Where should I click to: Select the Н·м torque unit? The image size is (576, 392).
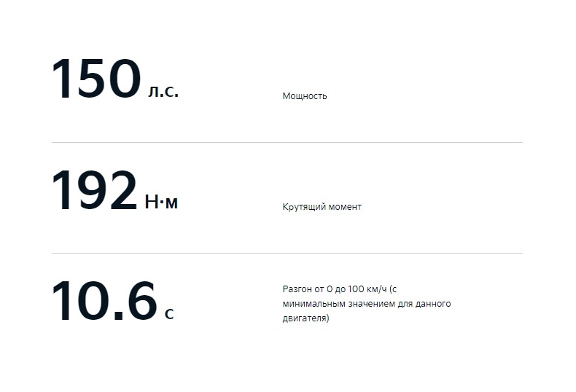(x=161, y=203)
